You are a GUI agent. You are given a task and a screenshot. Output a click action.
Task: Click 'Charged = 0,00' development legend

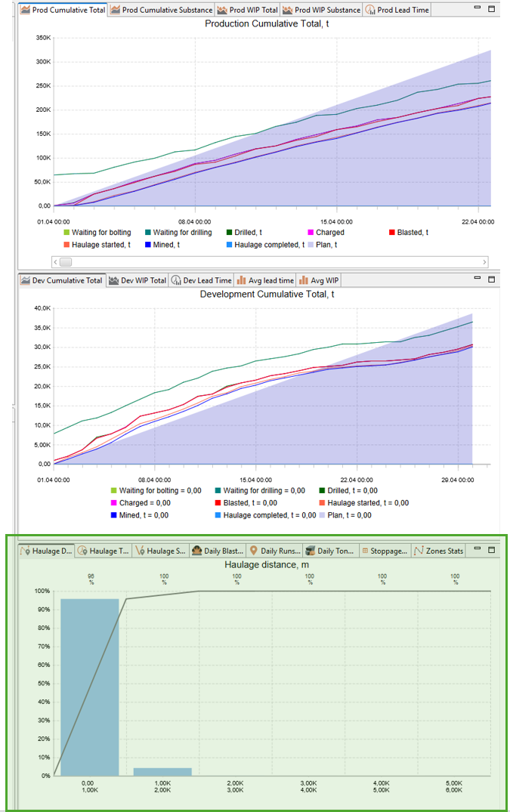pos(141,503)
